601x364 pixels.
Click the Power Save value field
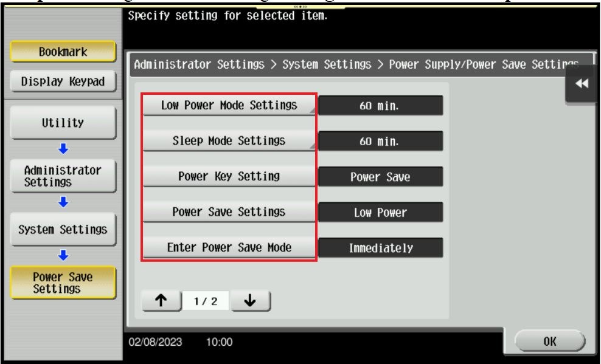point(381,177)
